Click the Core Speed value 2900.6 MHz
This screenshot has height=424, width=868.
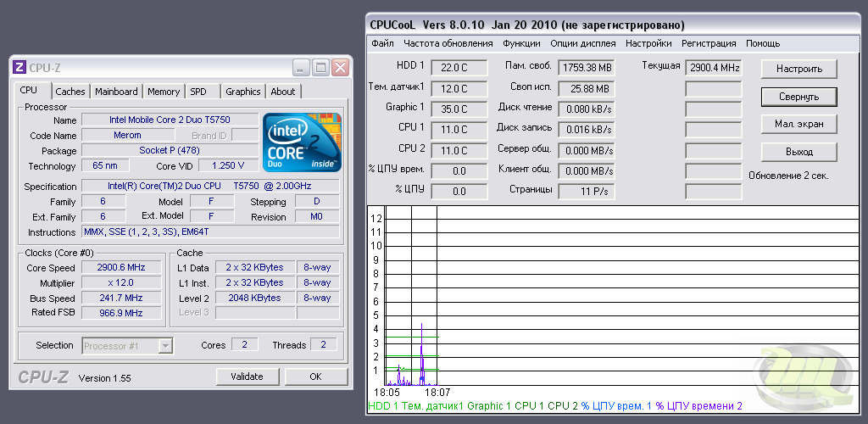pyautogui.click(x=121, y=267)
